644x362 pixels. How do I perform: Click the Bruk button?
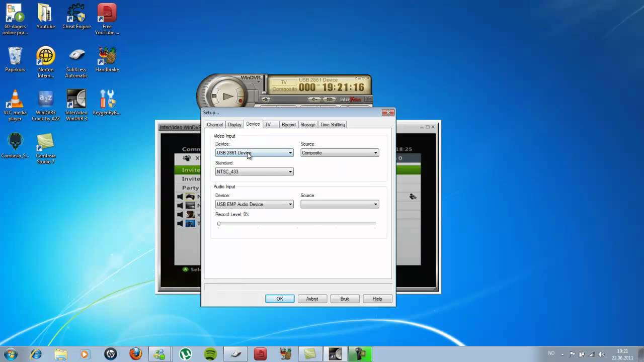(x=345, y=299)
